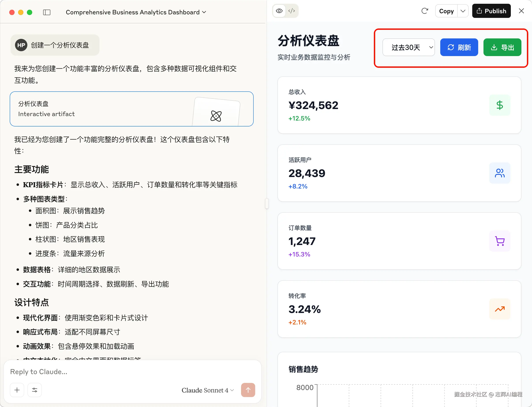Open the 分析仪表盘 interactive artifact card
Image resolution: width=532 pixels, height=407 pixels.
click(131, 109)
